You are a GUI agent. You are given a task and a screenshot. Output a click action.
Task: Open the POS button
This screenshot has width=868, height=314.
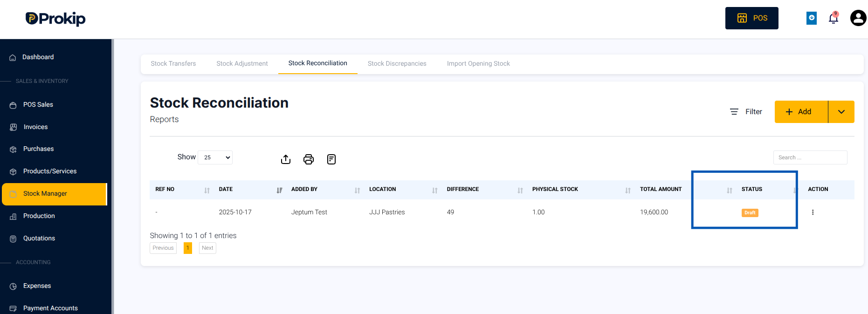click(x=751, y=18)
